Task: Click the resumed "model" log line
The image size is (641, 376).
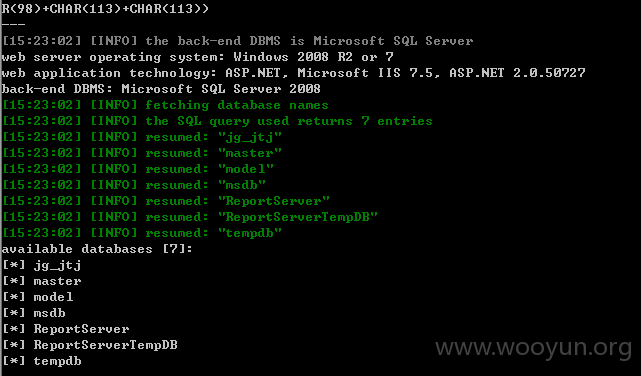Action: [138, 169]
